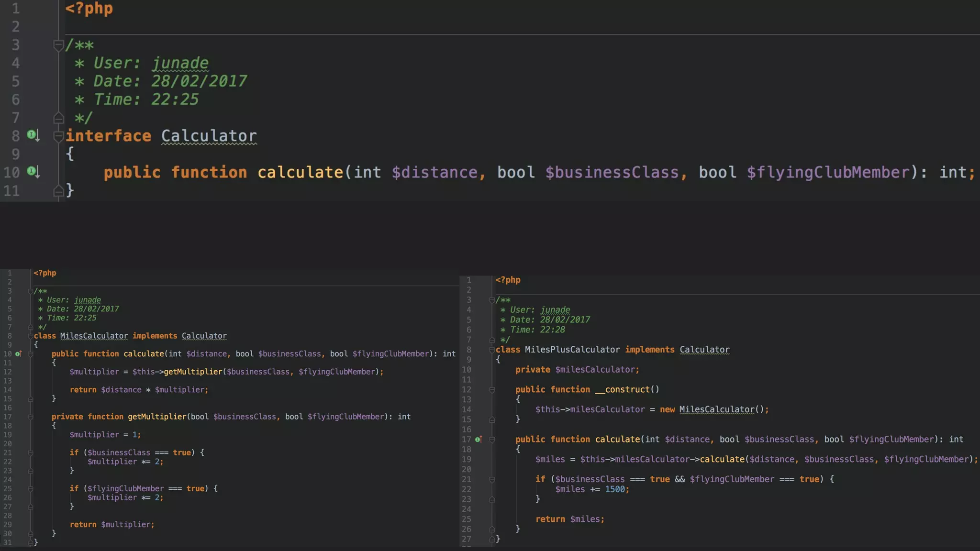This screenshot has width=980, height=551.
Task: Toggle fold of businessClass if-block in MilesCalculator
Action: click(30, 452)
